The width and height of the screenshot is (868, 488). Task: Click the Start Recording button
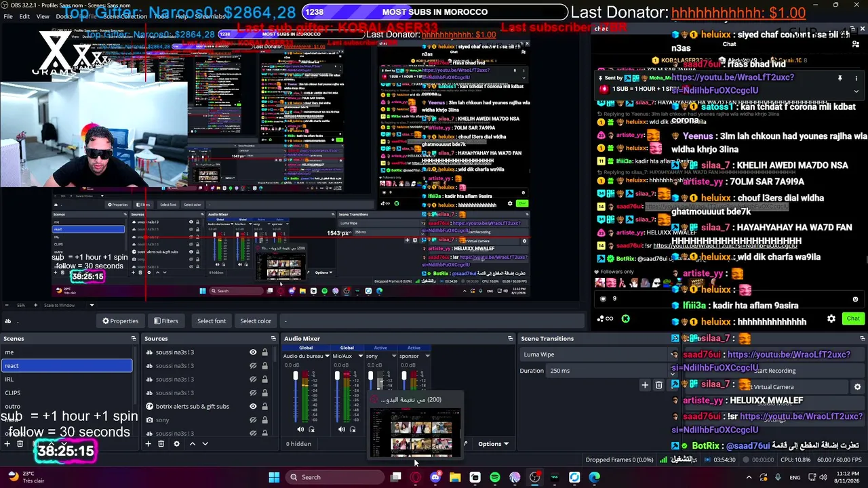tap(774, 371)
